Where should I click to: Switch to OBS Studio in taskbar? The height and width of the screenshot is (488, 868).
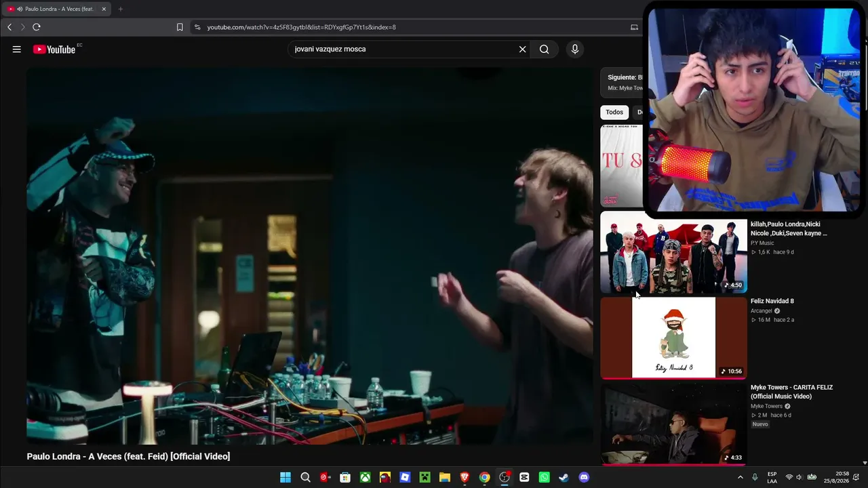tap(505, 477)
